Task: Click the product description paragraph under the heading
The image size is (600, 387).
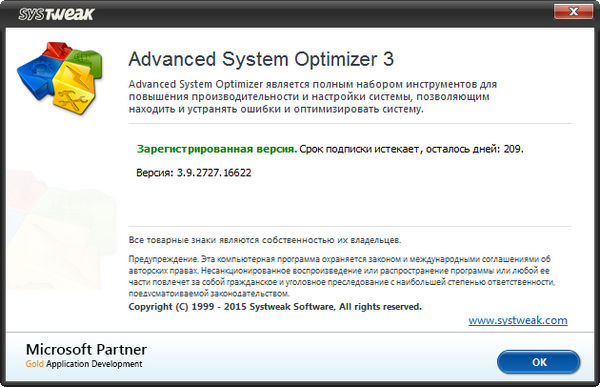Action: pos(313,96)
